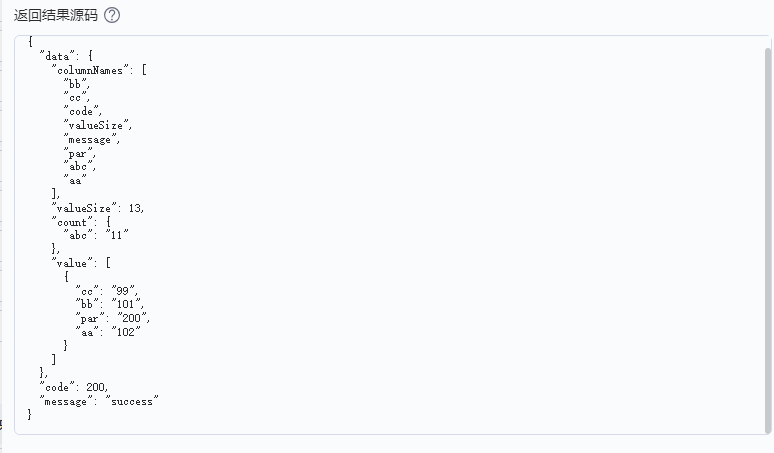Viewport: 774px width, 453px height.
Task: Click the "abc": "11" line
Action: (96, 235)
